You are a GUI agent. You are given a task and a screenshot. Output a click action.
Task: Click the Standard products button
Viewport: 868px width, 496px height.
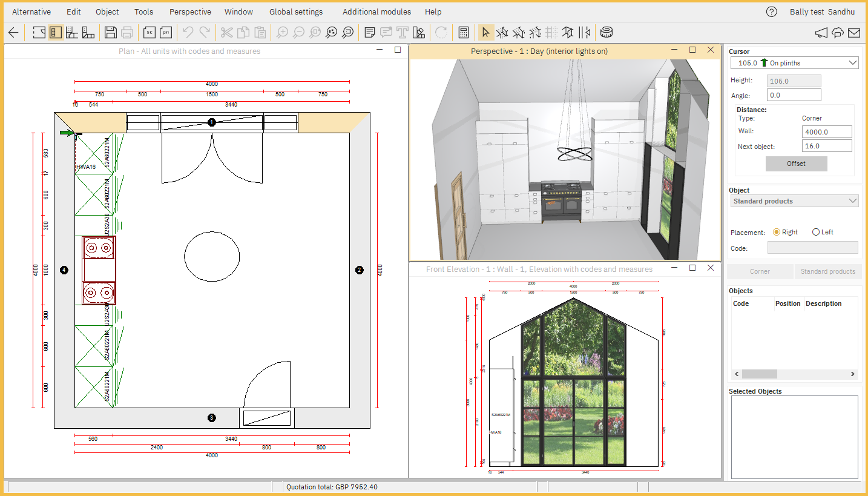tap(827, 271)
